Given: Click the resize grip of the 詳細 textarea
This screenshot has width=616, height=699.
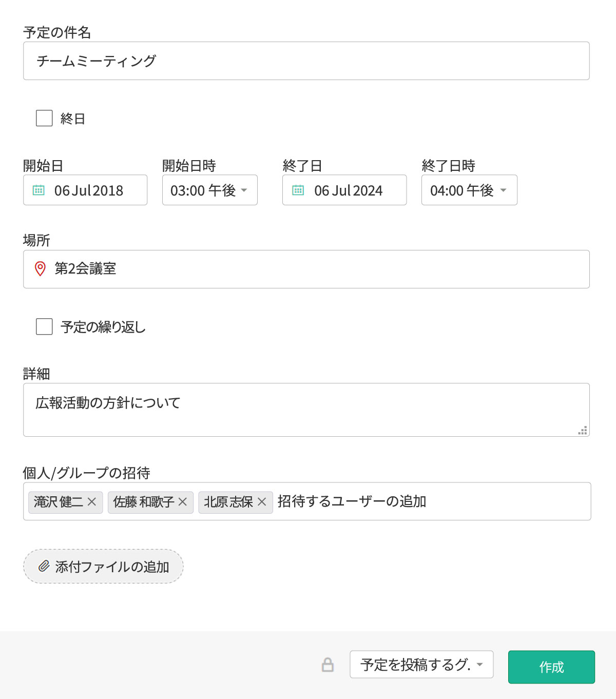Looking at the screenshot, I should [583, 431].
